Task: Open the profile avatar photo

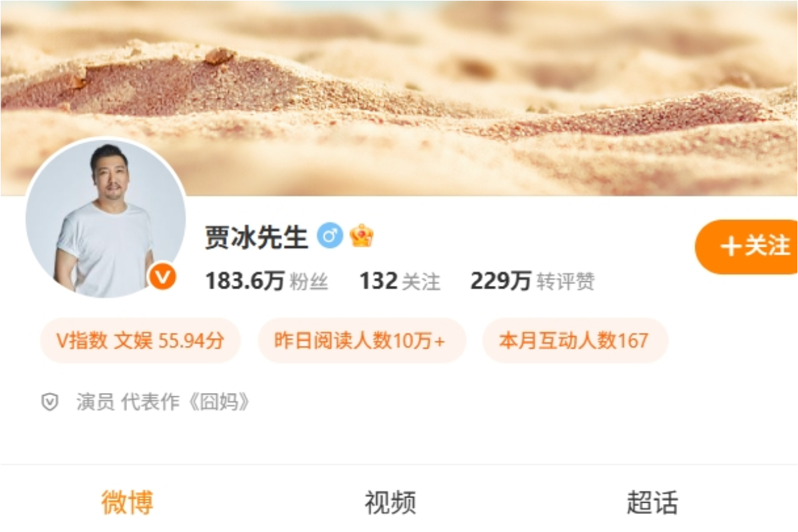Action: (106, 217)
